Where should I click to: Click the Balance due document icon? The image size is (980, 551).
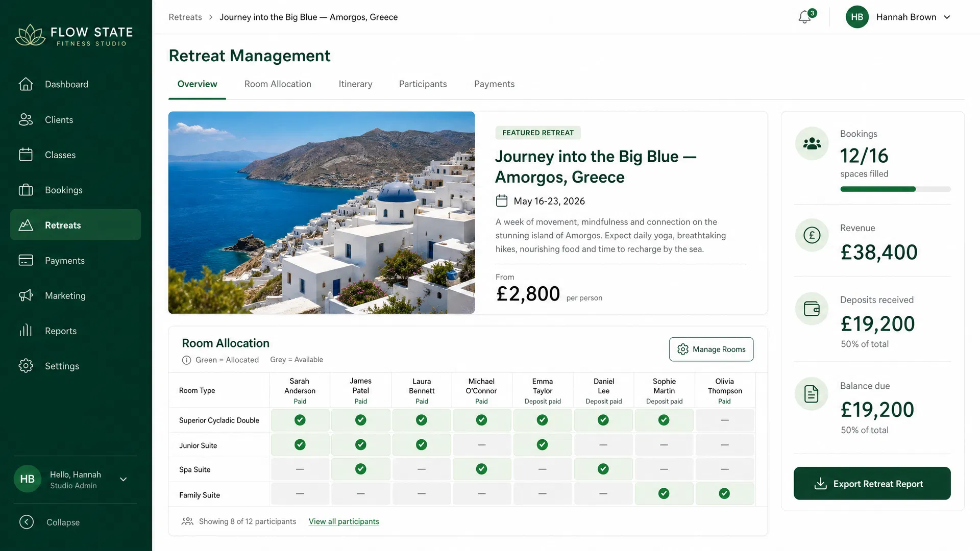click(x=812, y=394)
